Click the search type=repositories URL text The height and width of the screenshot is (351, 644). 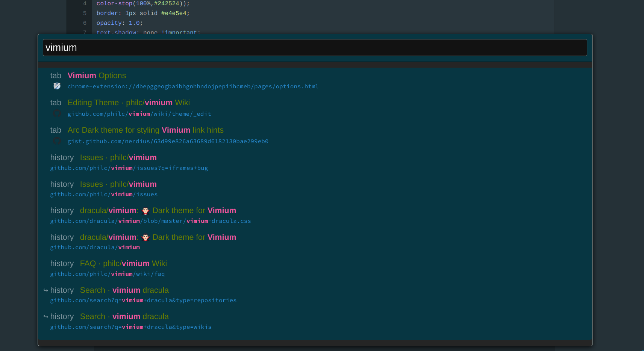tap(143, 300)
